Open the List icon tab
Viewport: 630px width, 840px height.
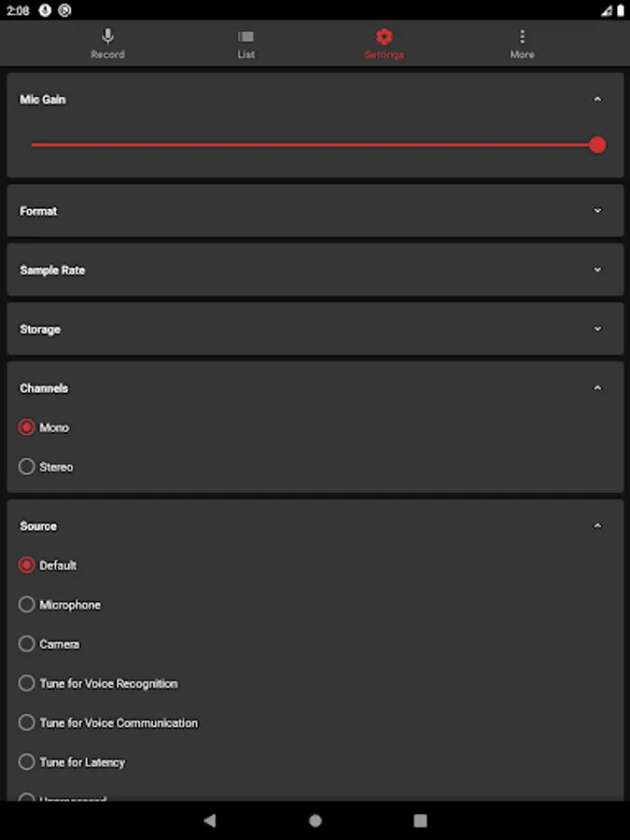coord(246,37)
